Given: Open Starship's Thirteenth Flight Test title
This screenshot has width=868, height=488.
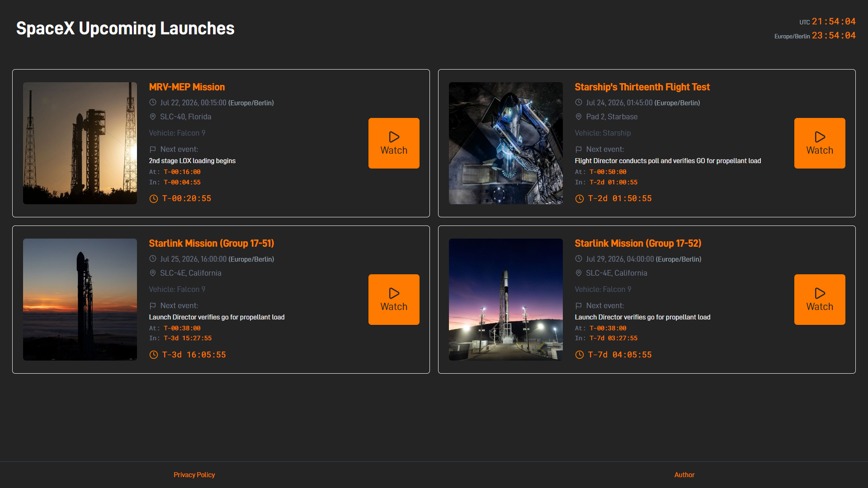Looking at the screenshot, I should 642,87.
